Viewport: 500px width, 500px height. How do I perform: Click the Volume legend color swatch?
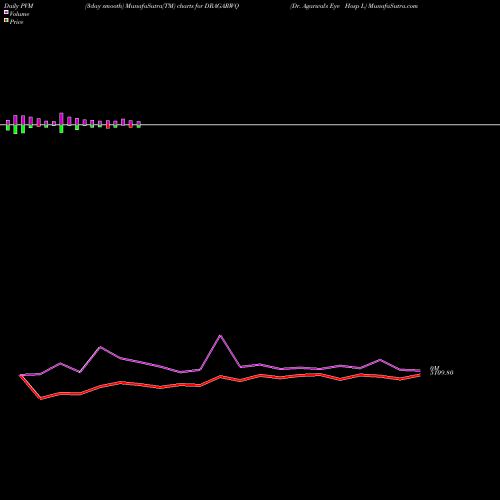pos(6,12)
